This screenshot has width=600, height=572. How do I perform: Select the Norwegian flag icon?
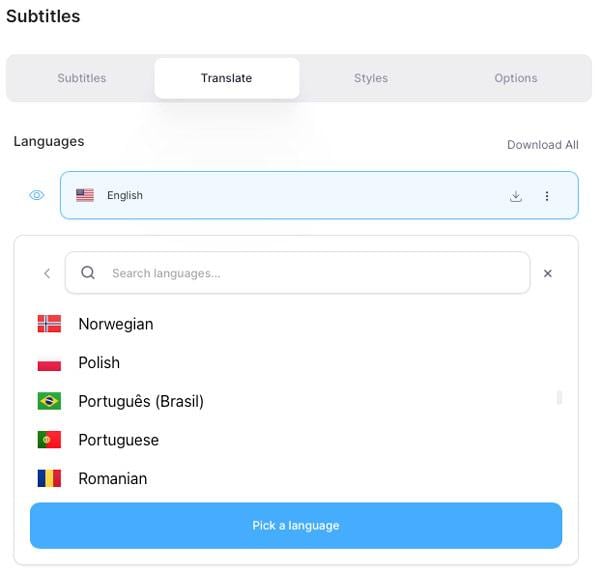click(49, 324)
